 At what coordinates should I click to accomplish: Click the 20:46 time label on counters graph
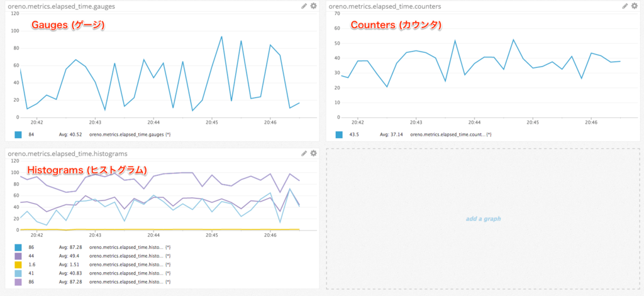click(x=591, y=123)
